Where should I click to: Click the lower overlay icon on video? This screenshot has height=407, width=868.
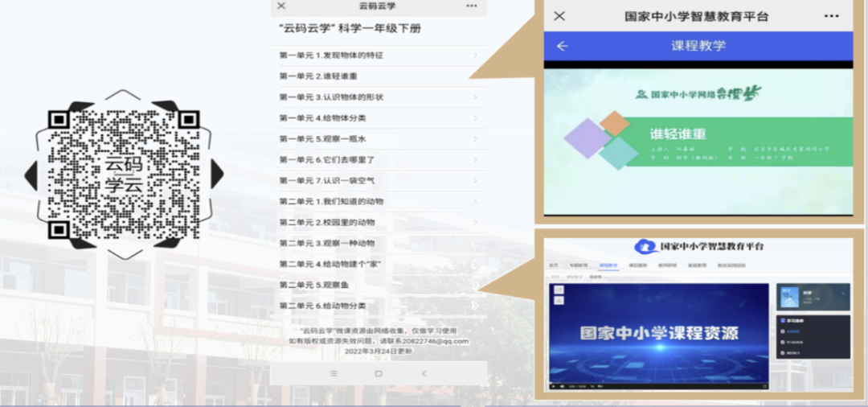click(559, 300)
